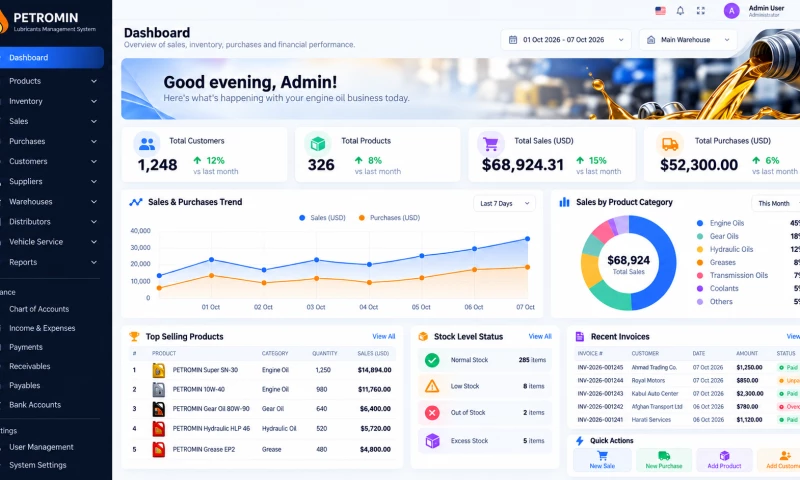Click the donut chart center $68,924
The height and width of the screenshot is (480, 800).
629,261
